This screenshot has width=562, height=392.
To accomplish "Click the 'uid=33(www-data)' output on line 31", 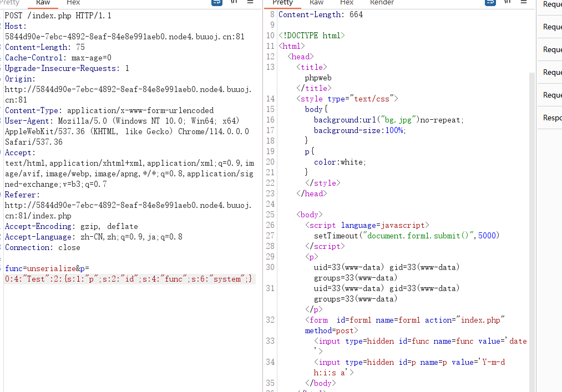I will coord(349,288).
